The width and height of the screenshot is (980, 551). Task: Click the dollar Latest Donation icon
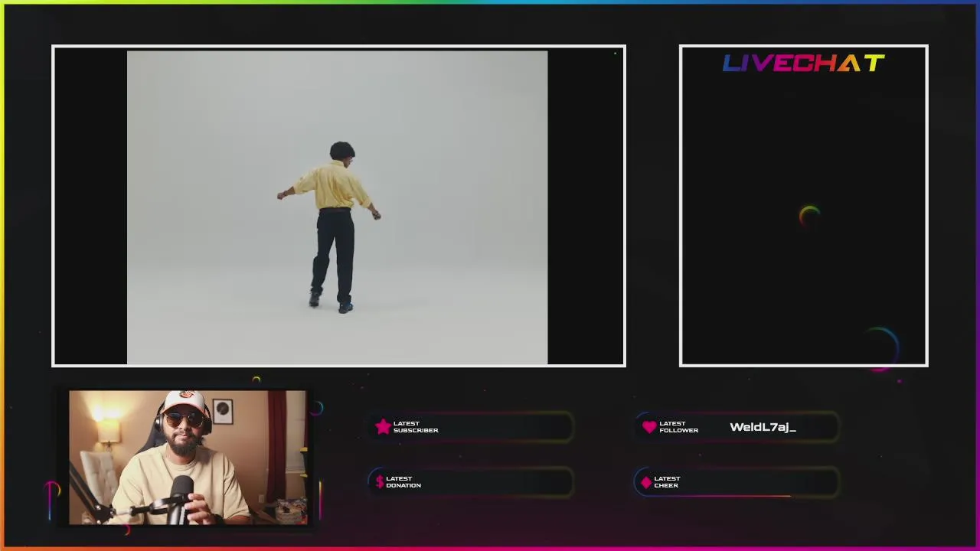click(379, 482)
